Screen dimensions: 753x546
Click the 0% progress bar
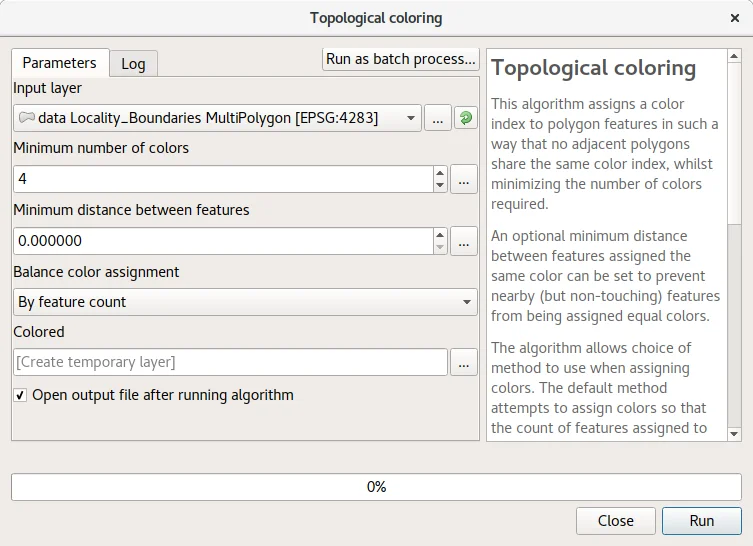tap(376, 487)
